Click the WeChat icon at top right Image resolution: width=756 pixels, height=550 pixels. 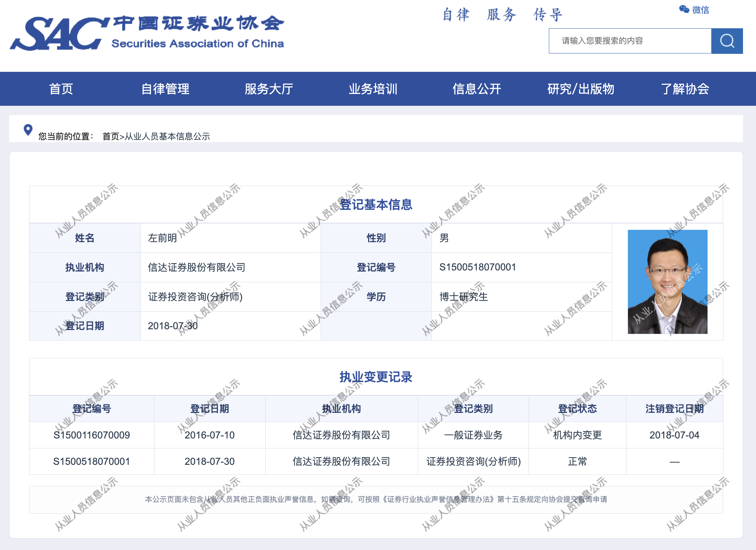(684, 10)
